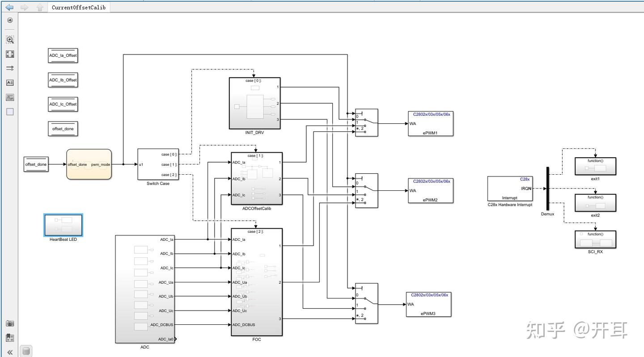644x357 pixels.
Task: Select the zoom tool in the palette
Action: coord(9,39)
